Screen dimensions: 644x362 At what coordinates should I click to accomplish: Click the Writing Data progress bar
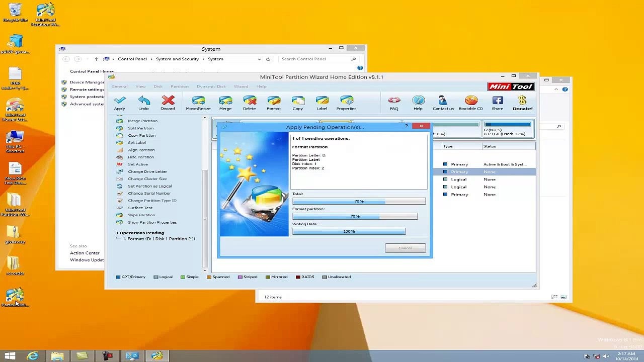point(349,231)
